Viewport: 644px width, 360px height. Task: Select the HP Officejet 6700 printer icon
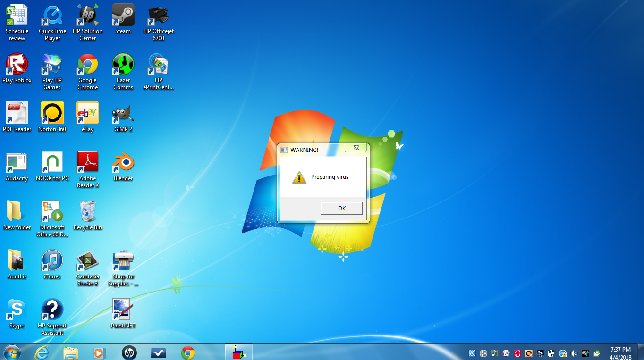click(x=159, y=23)
